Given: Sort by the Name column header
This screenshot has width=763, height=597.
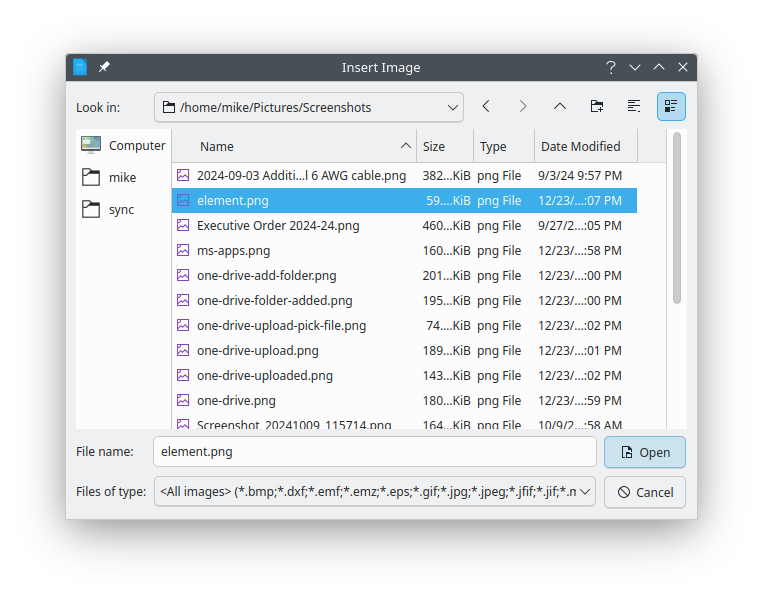Looking at the screenshot, I should (x=294, y=146).
